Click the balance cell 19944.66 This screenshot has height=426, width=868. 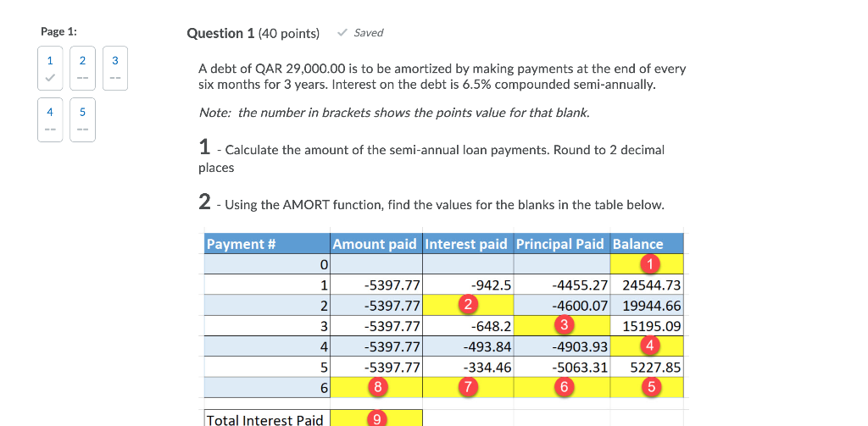pos(647,306)
